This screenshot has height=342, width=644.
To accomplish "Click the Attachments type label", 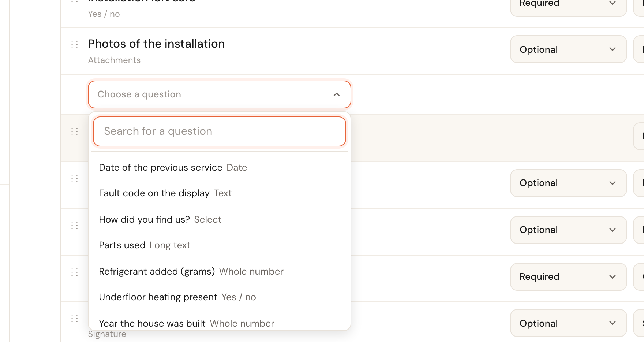I will click(x=114, y=60).
